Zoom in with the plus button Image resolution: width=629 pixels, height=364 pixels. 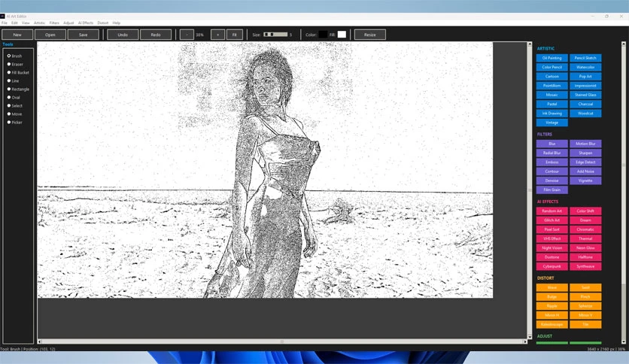click(x=218, y=35)
